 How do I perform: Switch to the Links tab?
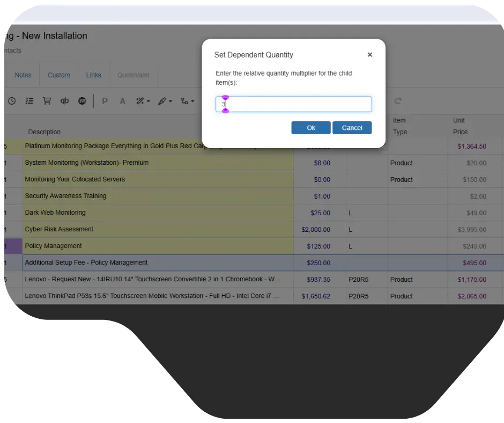pyautogui.click(x=94, y=75)
